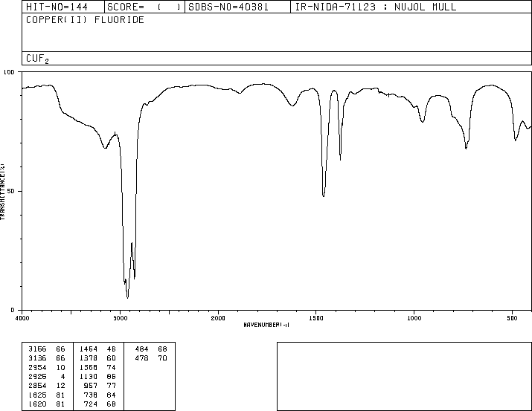Select the SCORE= ( ) header field

(x=144, y=7)
